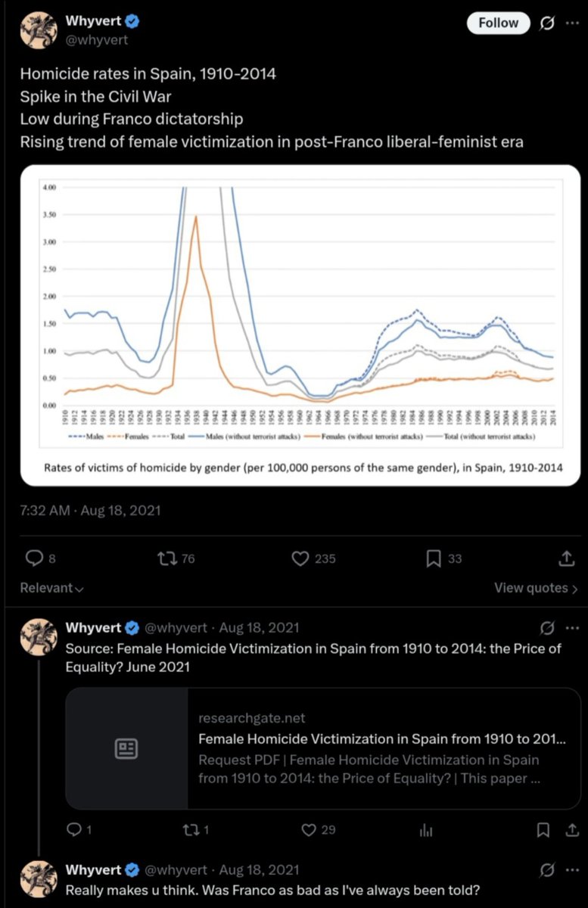The height and width of the screenshot is (908, 588).
Task: Reply to the main post via the comment icon
Action: [x=35, y=558]
